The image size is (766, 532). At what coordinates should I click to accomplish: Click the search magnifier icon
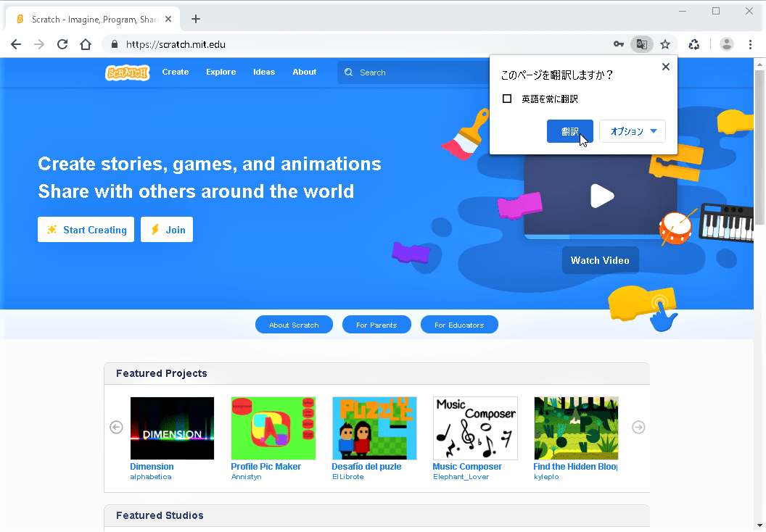click(348, 72)
